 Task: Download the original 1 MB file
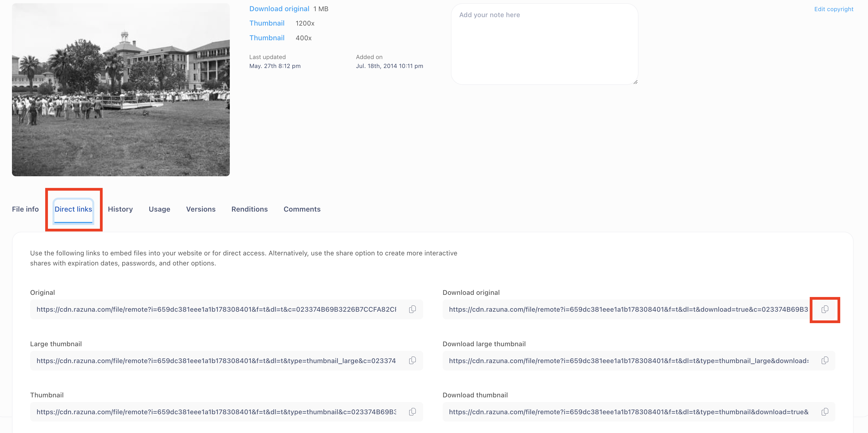click(279, 8)
